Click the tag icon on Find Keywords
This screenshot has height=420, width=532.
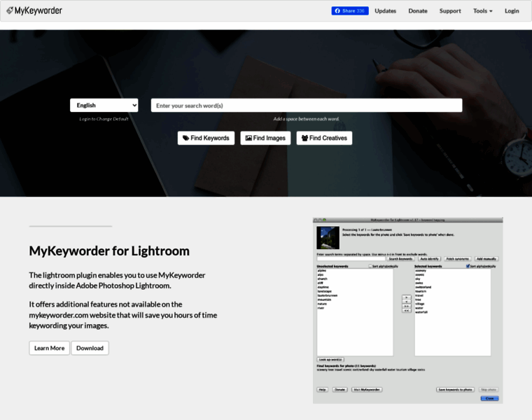tap(185, 139)
